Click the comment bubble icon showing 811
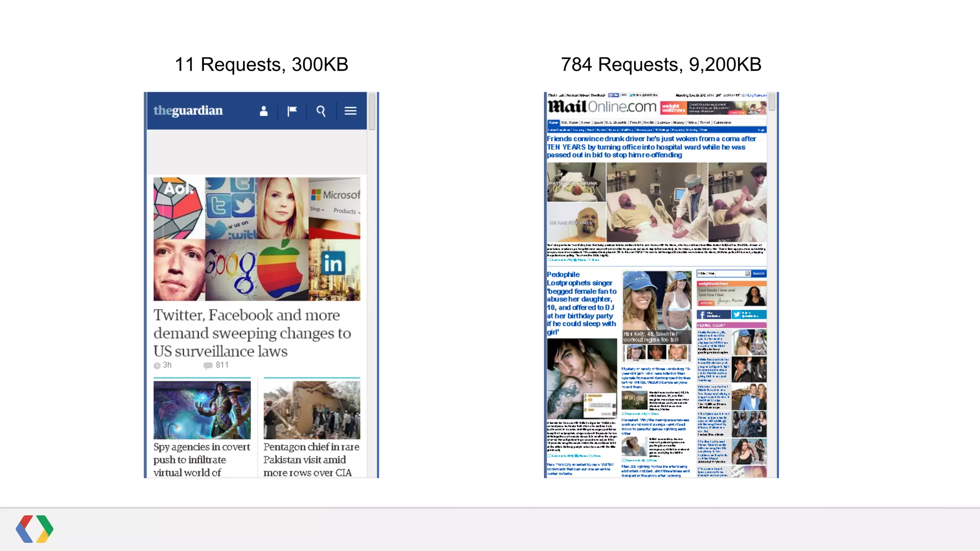 [208, 365]
